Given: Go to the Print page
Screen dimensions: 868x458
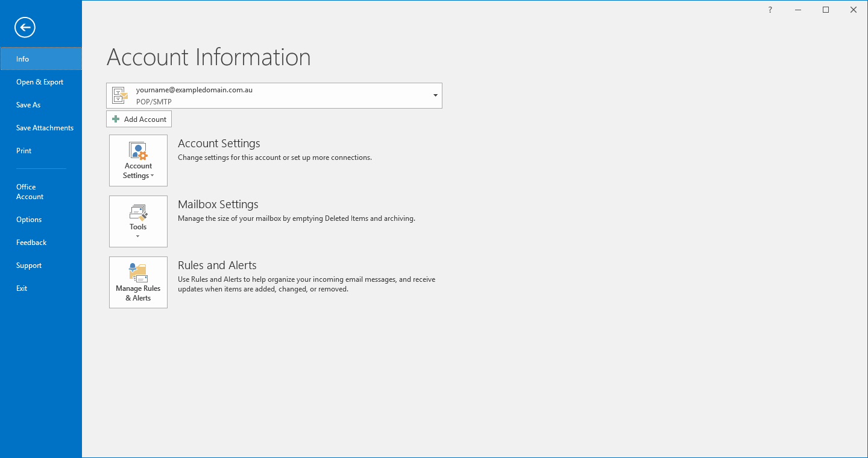Looking at the screenshot, I should coord(24,151).
